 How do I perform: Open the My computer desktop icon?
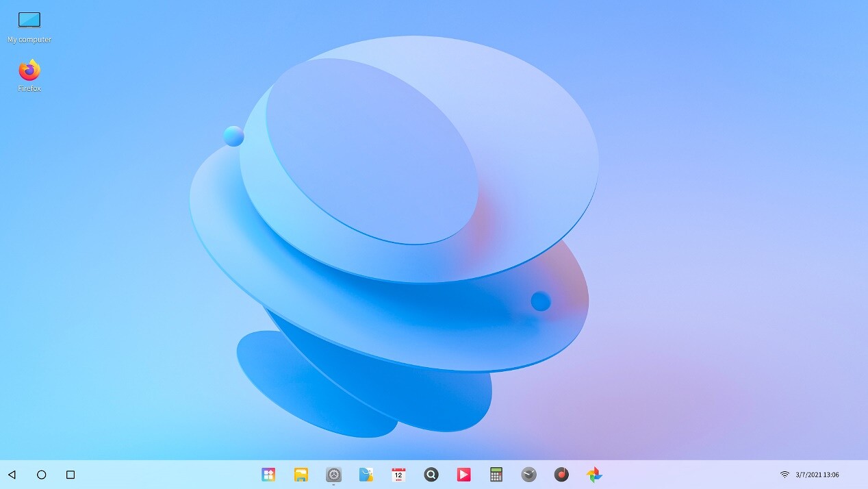click(29, 20)
